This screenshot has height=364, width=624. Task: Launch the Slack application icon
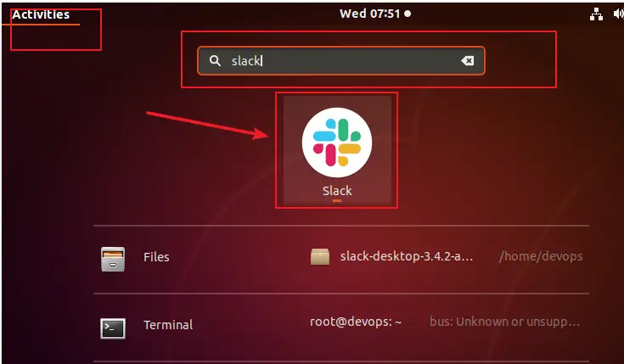pos(337,142)
